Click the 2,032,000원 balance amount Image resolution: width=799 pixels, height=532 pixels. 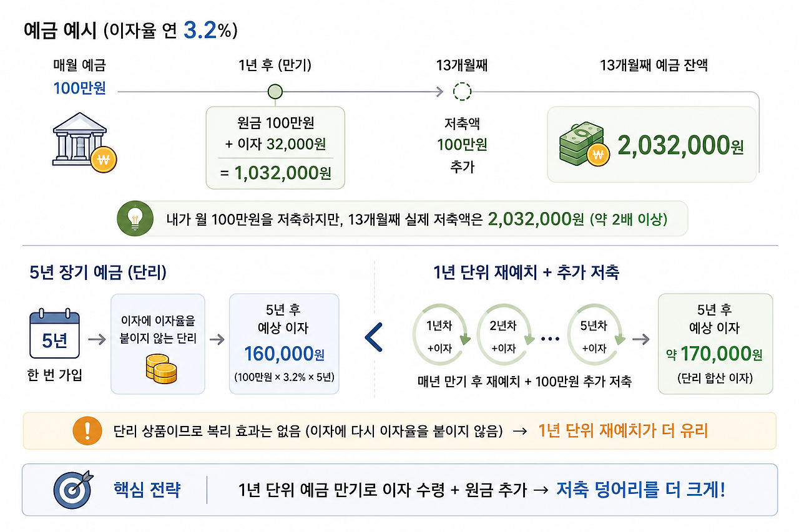(x=681, y=145)
